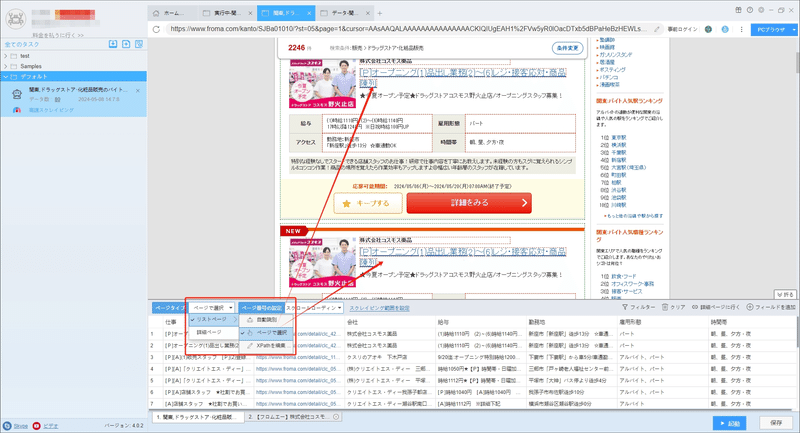Open the help question mark icon
800x433 pixels.
pos(749,10)
